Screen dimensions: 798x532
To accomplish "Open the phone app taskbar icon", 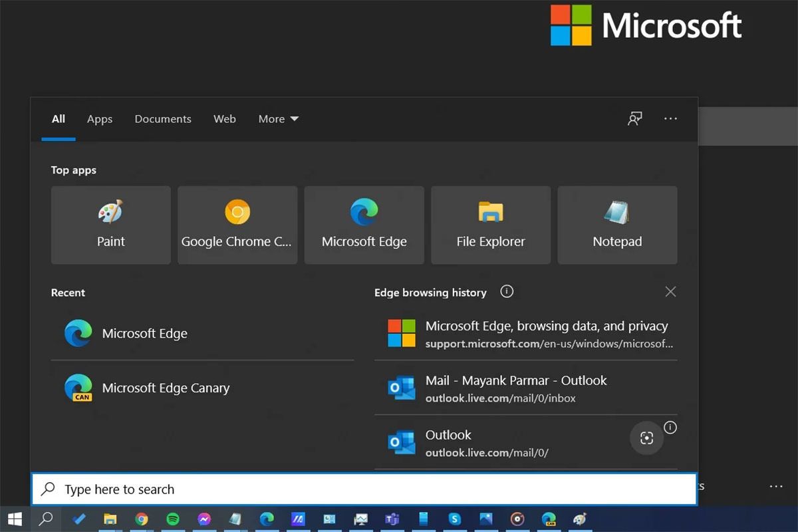I will 423,519.
